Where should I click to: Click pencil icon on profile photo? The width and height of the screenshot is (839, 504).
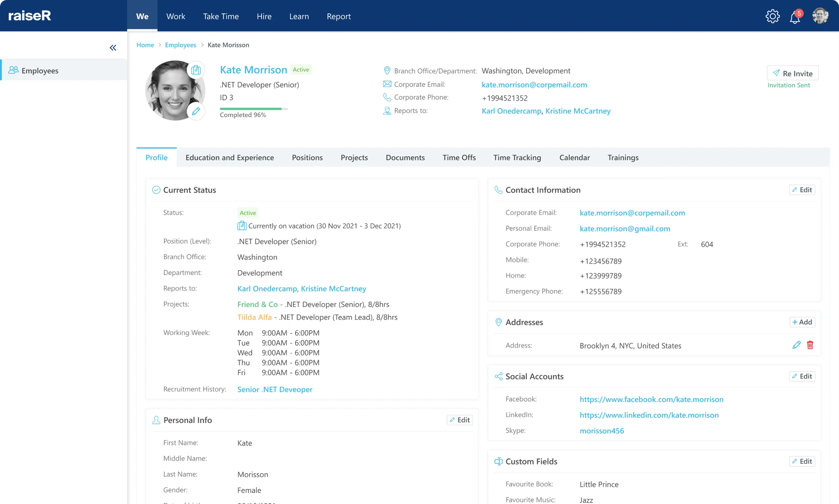point(196,111)
